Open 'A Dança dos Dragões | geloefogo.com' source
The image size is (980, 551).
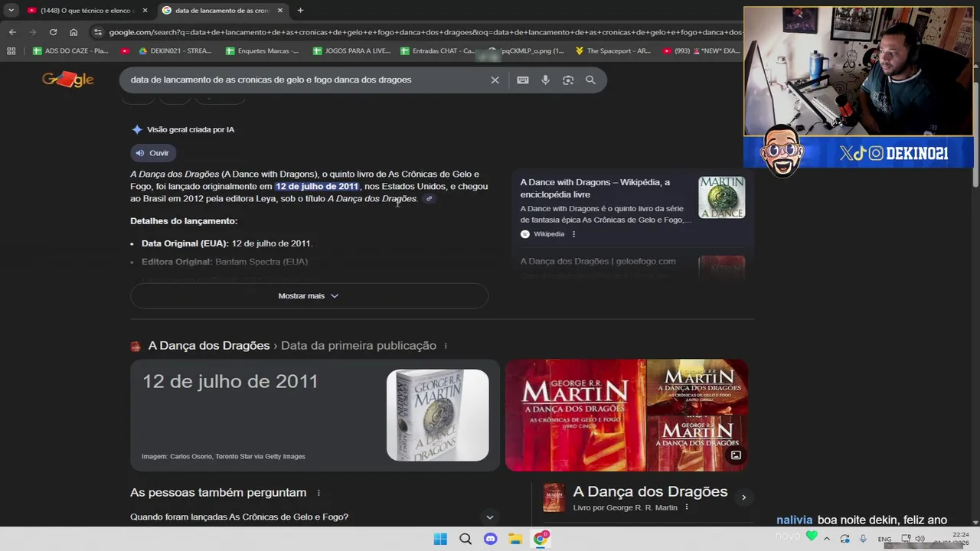(x=598, y=261)
